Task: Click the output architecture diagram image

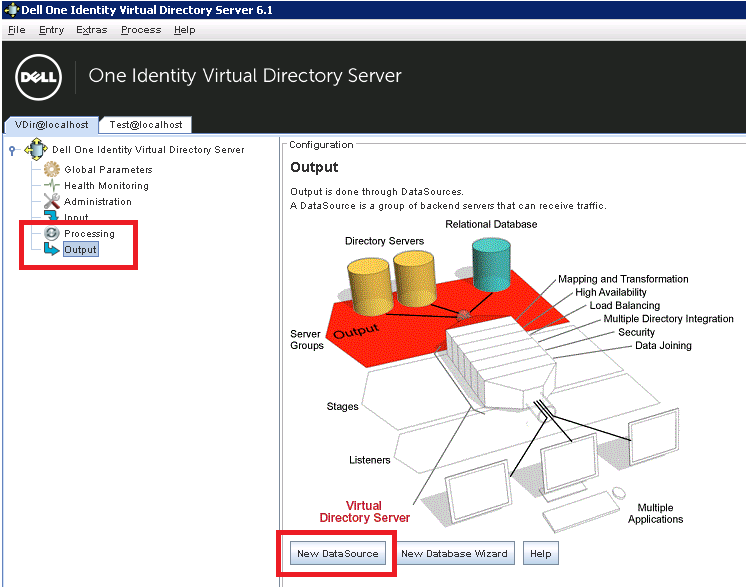Action: pos(512,376)
